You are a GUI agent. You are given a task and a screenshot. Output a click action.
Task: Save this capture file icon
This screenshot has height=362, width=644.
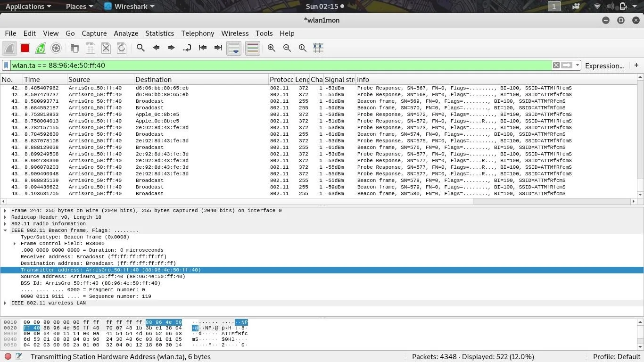click(90, 48)
